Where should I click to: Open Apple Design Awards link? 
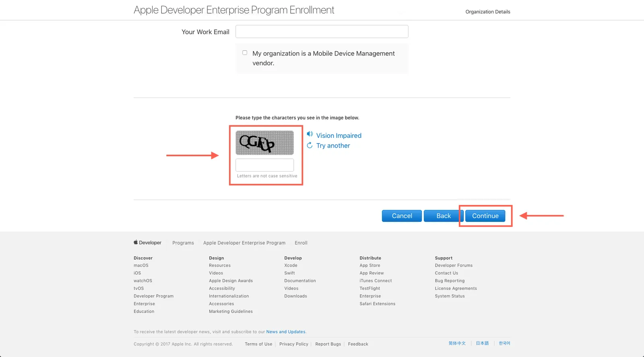tap(231, 281)
